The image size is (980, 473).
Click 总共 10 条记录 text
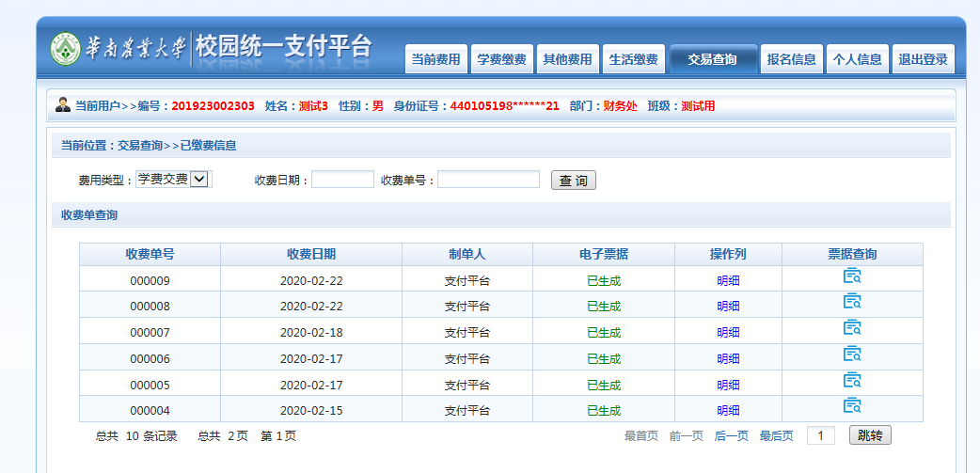pyautogui.click(x=136, y=436)
